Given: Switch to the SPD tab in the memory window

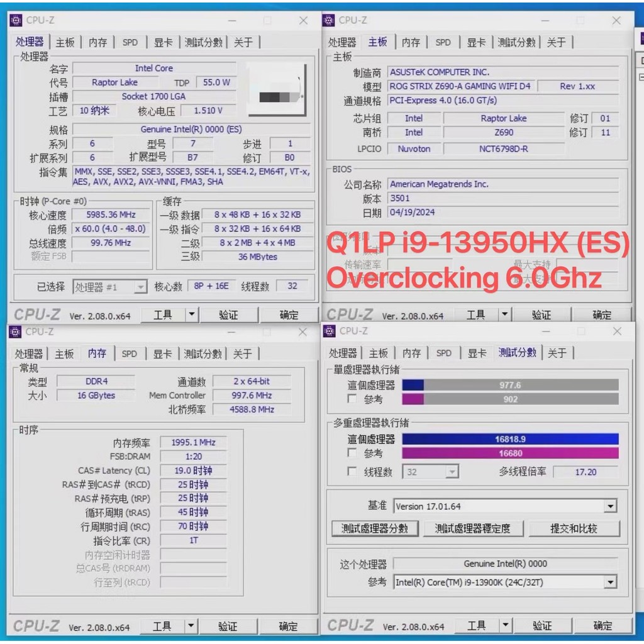Looking at the screenshot, I should click(x=129, y=353).
